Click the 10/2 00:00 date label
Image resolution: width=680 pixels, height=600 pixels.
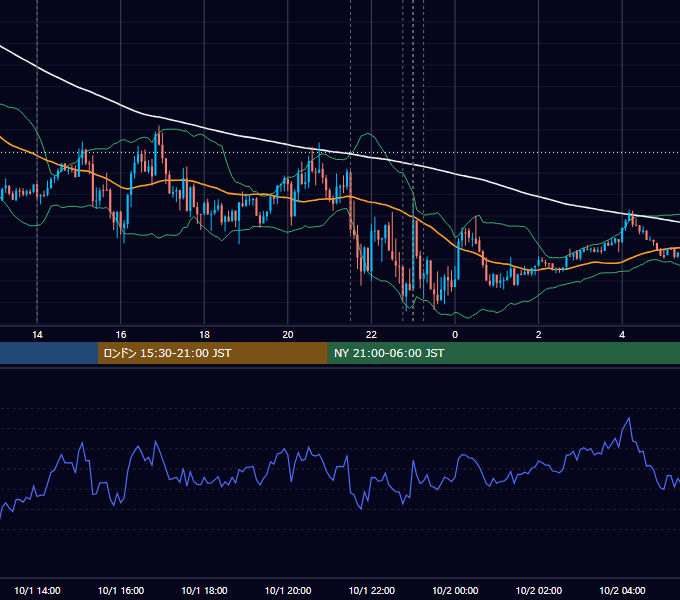coord(455,590)
